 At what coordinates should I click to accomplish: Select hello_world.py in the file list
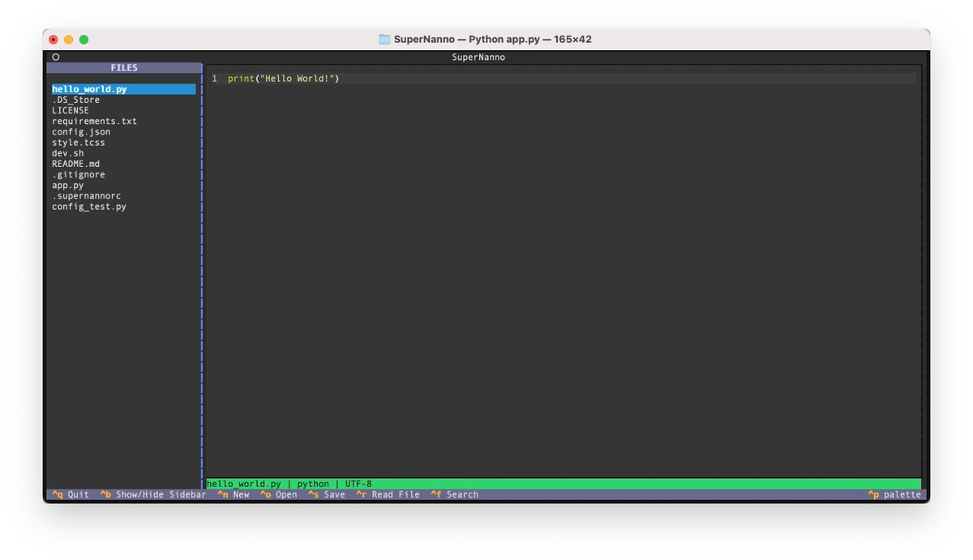[x=123, y=89]
